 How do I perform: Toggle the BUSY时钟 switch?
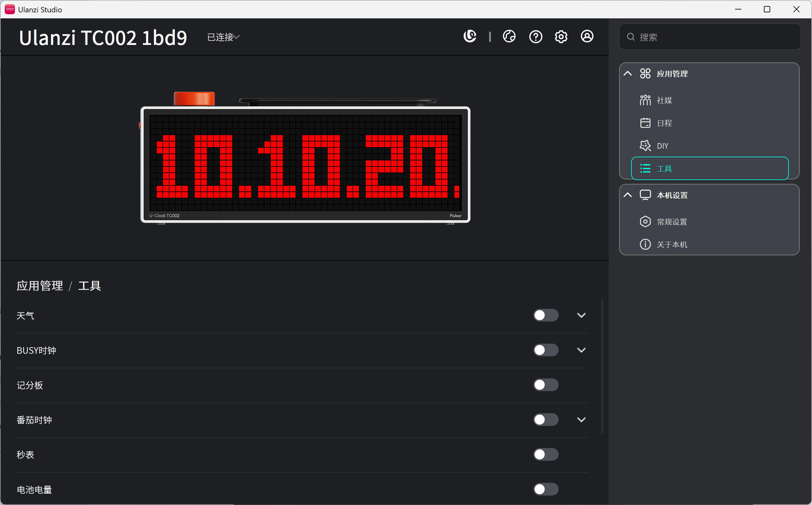point(546,350)
